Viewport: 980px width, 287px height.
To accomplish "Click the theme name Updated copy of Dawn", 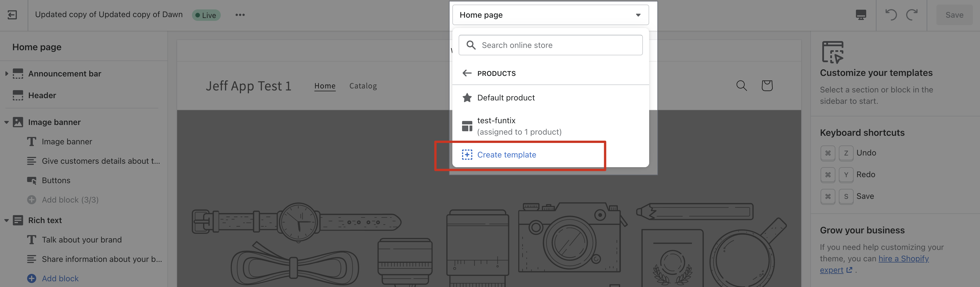I will click(109, 15).
